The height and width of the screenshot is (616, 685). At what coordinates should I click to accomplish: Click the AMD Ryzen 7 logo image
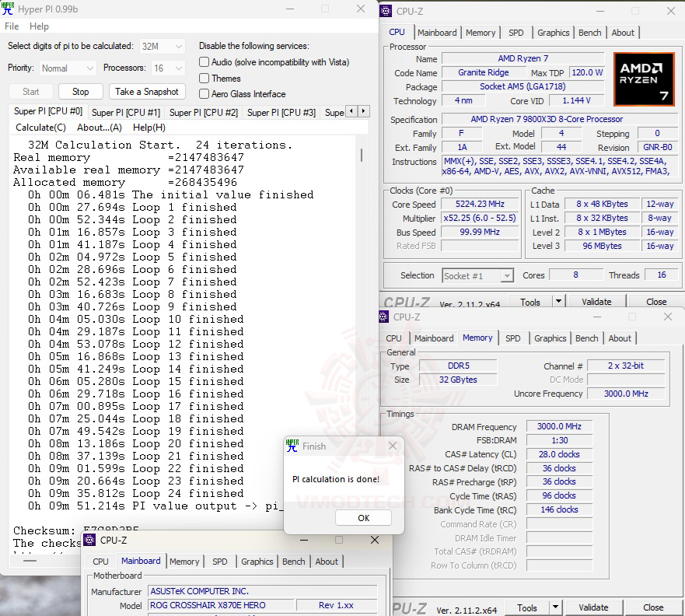click(644, 79)
